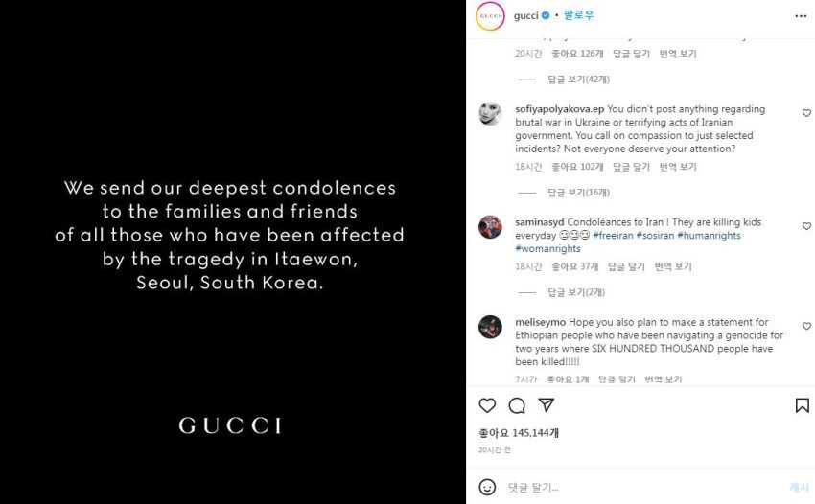Like the post with heart icon
Viewport: 815px width, 504px height.
tap(487, 405)
